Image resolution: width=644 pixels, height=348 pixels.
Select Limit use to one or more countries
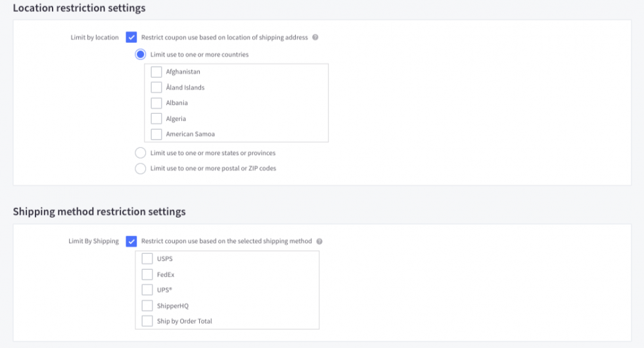(140, 55)
